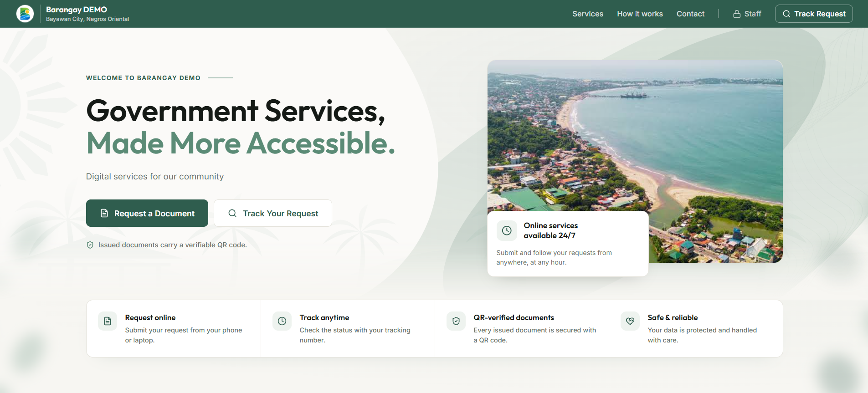868x393 pixels.
Task: Click 'Bayawan City, Negros Oriental' subtitle
Action: pyautogui.click(x=87, y=19)
